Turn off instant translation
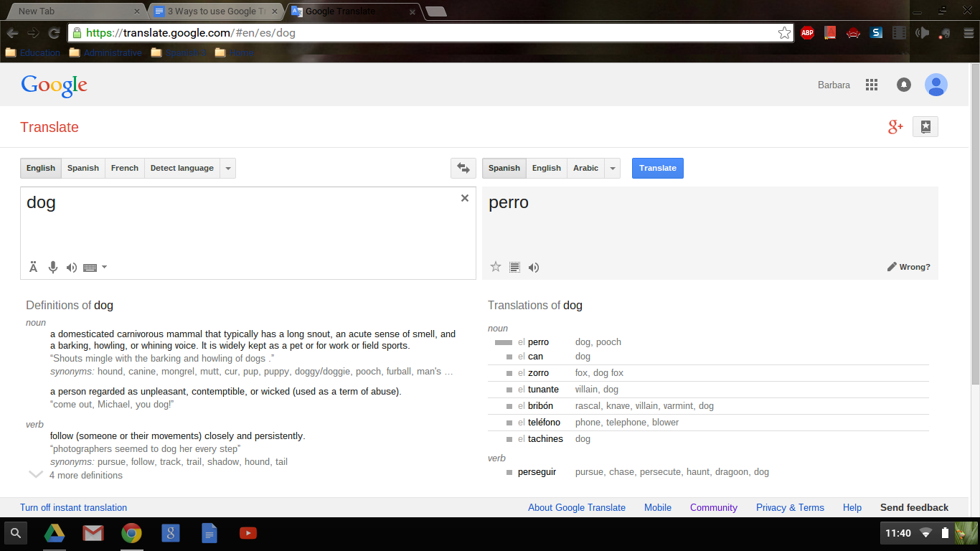 tap(74, 507)
